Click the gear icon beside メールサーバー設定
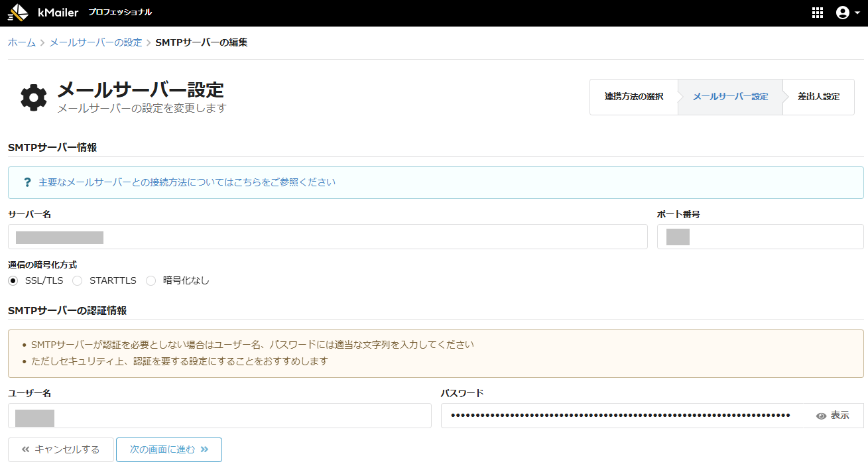Image resolution: width=868 pixels, height=466 pixels. [x=34, y=97]
